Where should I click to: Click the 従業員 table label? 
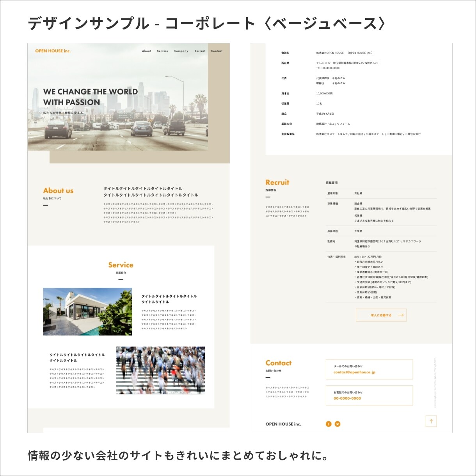(x=285, y=104)
